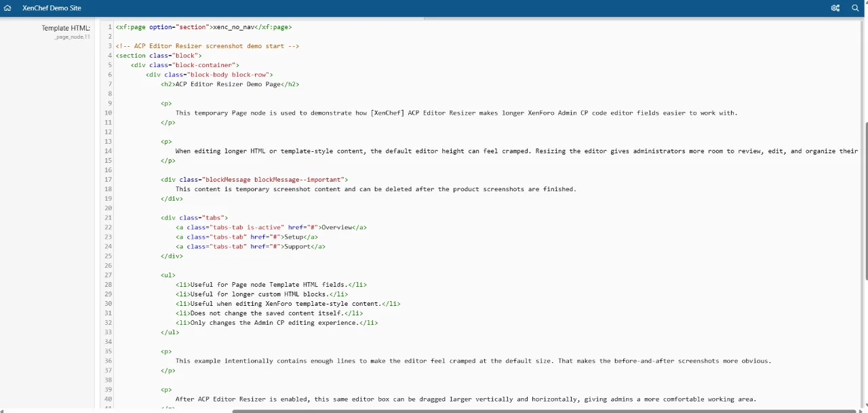Click the div class="block-container" line
The image size is (868, 413).
coord(185,65)
